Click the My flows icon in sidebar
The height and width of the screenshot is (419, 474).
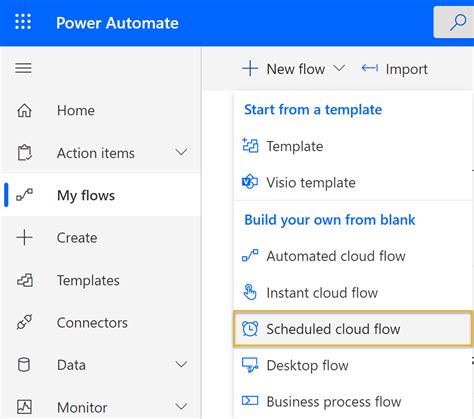[25, 195]
